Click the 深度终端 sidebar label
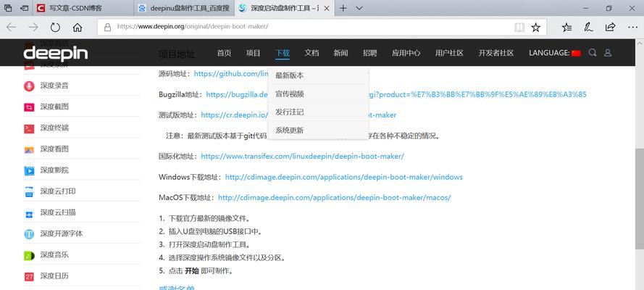 point(54,128)
